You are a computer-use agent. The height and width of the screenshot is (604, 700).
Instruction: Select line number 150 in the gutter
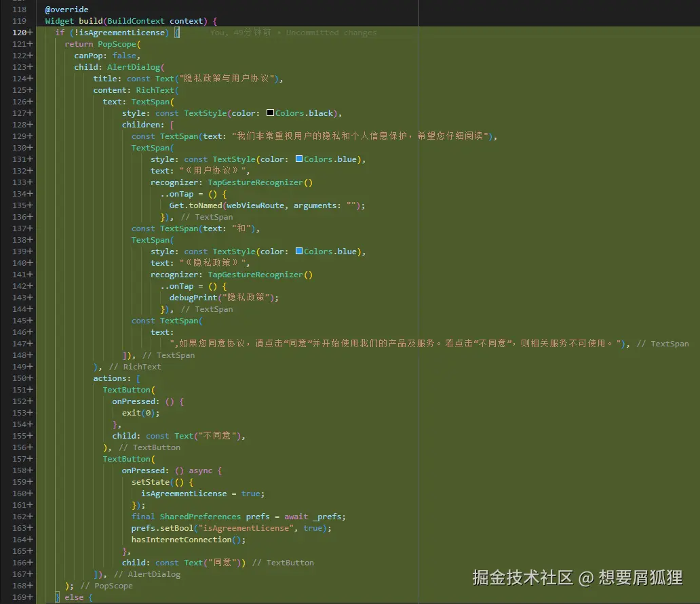tap(20, 378)
